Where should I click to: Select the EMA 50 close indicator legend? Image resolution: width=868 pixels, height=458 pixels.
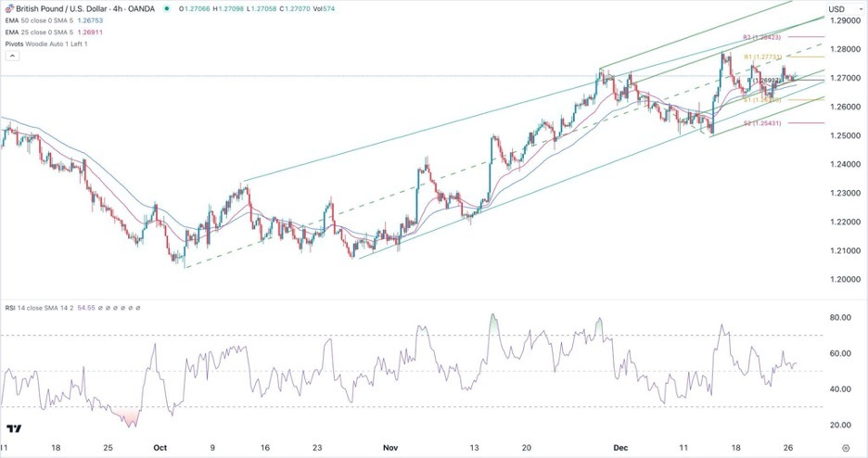click(x=53, y=20)
